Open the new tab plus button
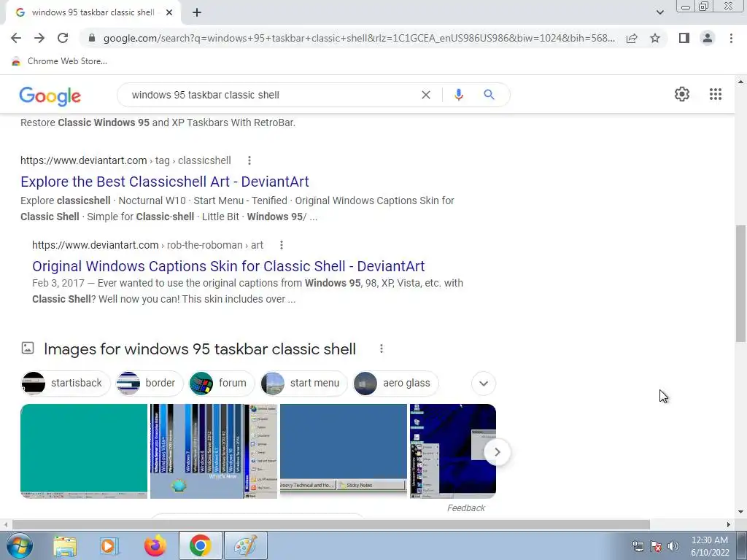This screenshot has width=747, height=560. (x=197, y=12)
